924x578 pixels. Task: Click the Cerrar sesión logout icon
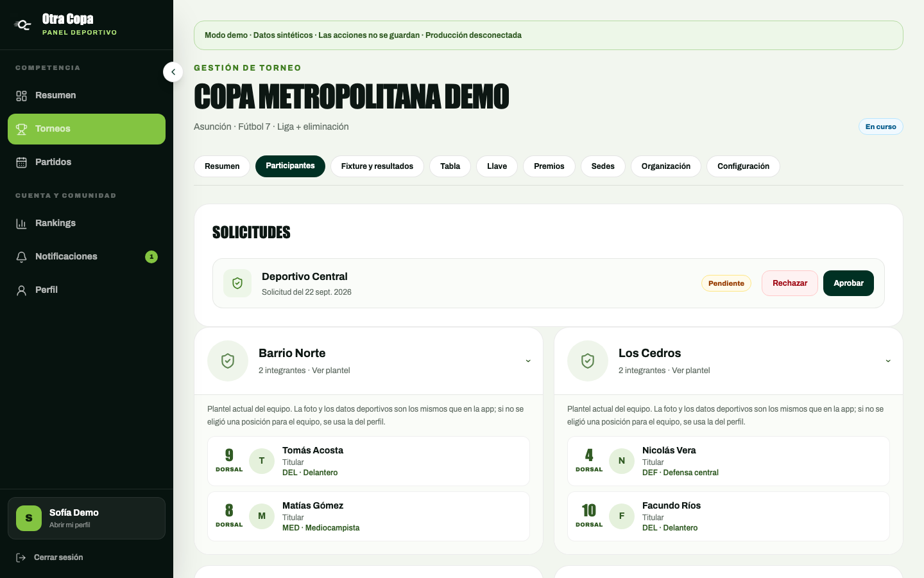21,557
